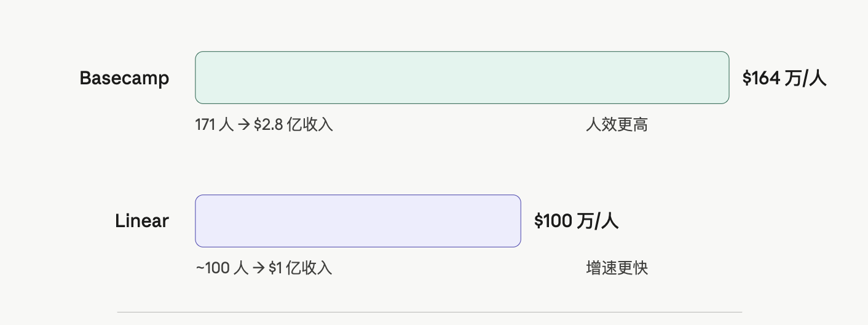
Task: Click the purple Linear bar
Action: pos(358,221)
